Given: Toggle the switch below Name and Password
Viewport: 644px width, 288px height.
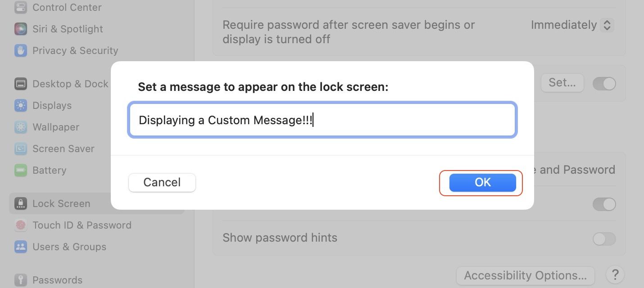Looking at the screenshot, I should [x=604, y=204].
